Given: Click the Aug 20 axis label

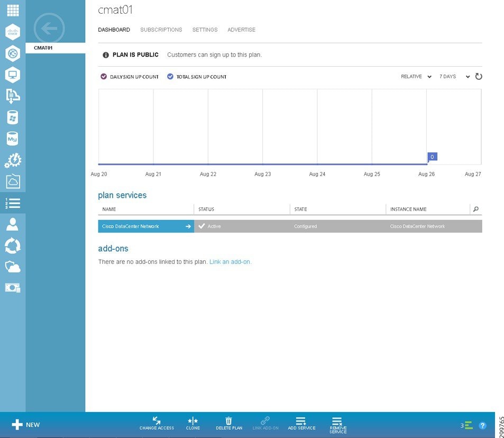Looking at the screenshot, I should 99,174.
